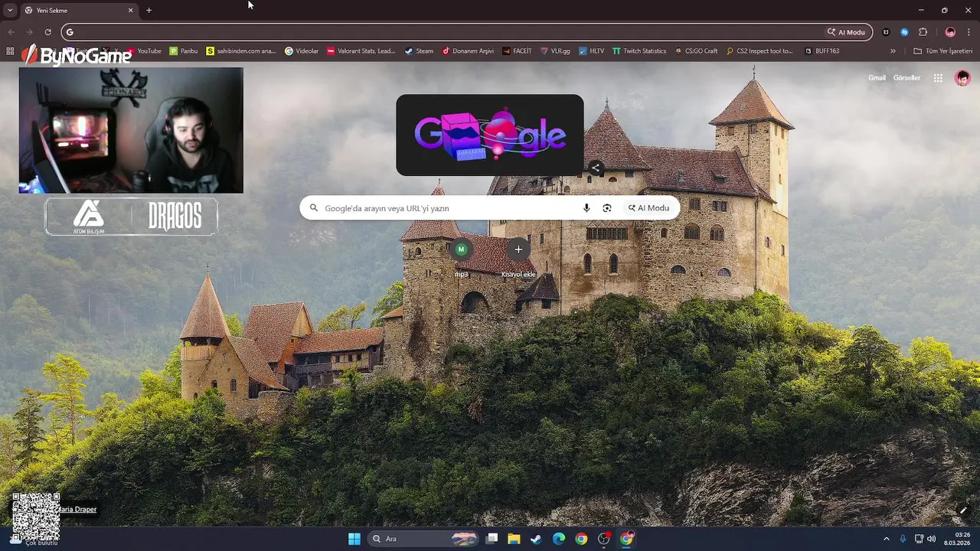Open the Paribu bookmark

(184, 51)
